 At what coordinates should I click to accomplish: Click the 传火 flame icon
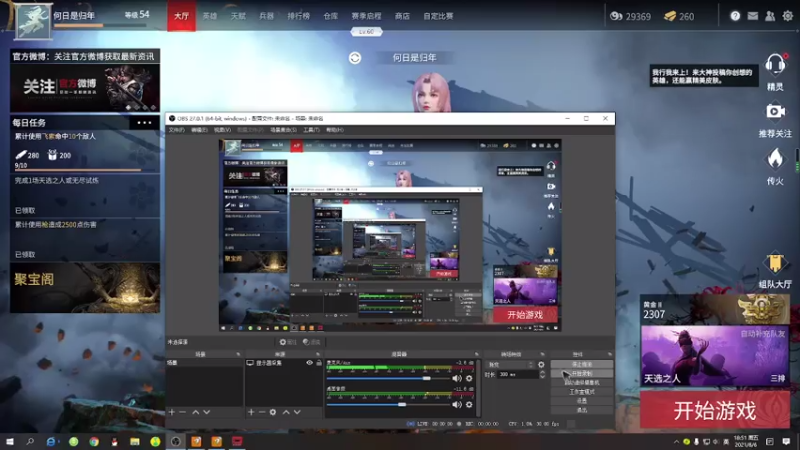(x=775, y=159)
